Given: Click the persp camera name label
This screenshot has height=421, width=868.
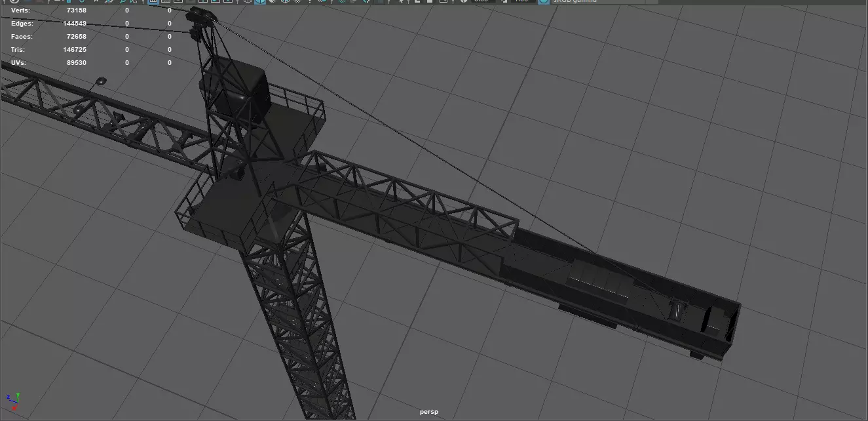Looking at the screenshot, I should [429, 412].
